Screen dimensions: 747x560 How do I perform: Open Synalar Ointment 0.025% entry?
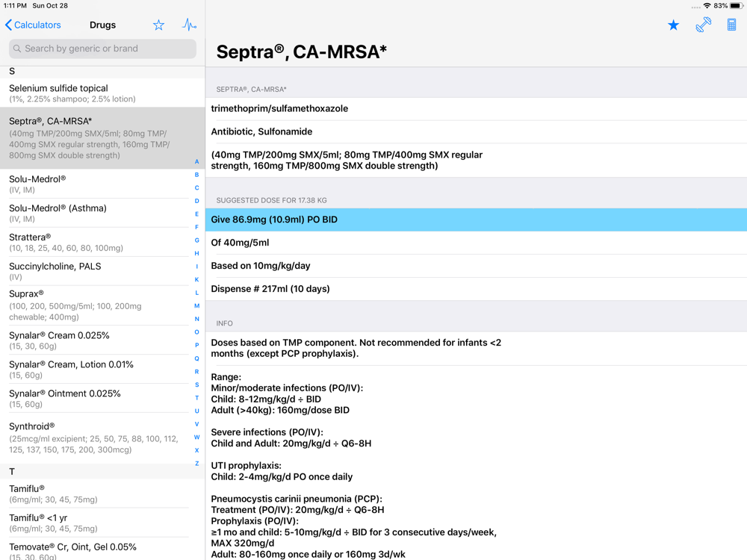click(102, 398)
